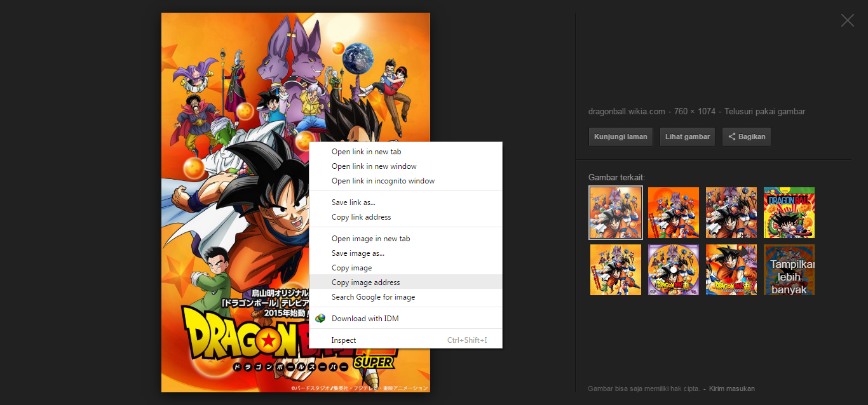Image resolution: width=868 pixels, height=405 pixels.
Task: Click the Lihat gambar button
Action: [688, 136]
